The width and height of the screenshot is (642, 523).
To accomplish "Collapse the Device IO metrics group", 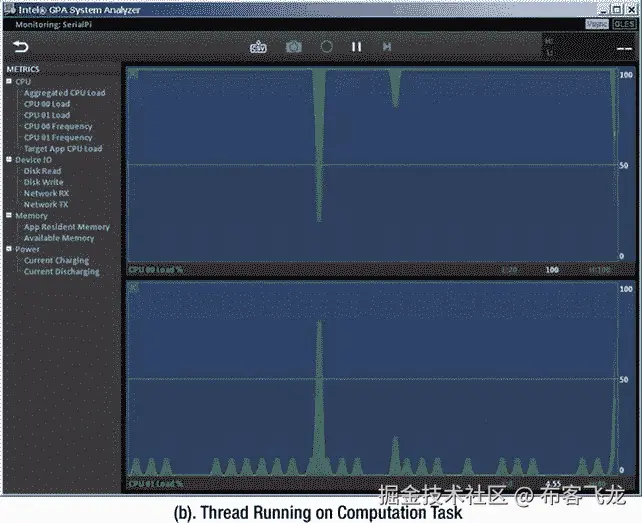I will 9,159.
